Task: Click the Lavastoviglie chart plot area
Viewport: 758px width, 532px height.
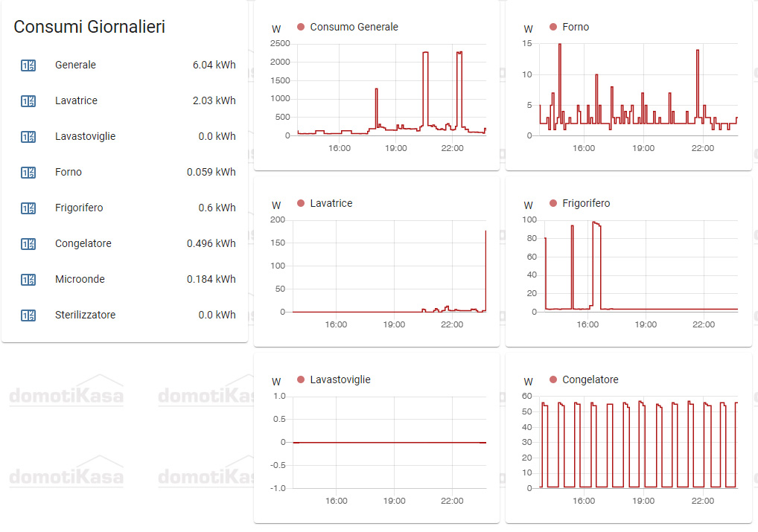Action: coord(389,443)
